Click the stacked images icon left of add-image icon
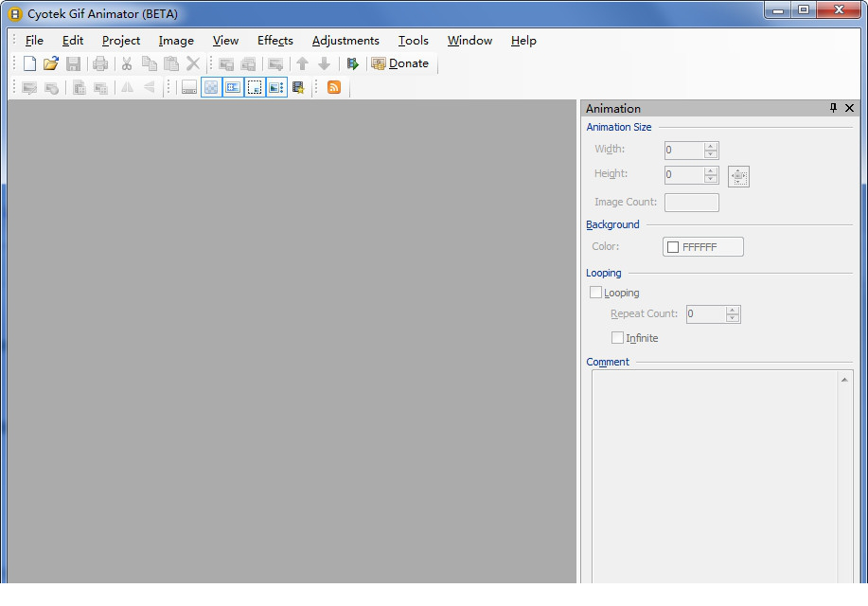 pyautogui.click(x=248, y=63)
